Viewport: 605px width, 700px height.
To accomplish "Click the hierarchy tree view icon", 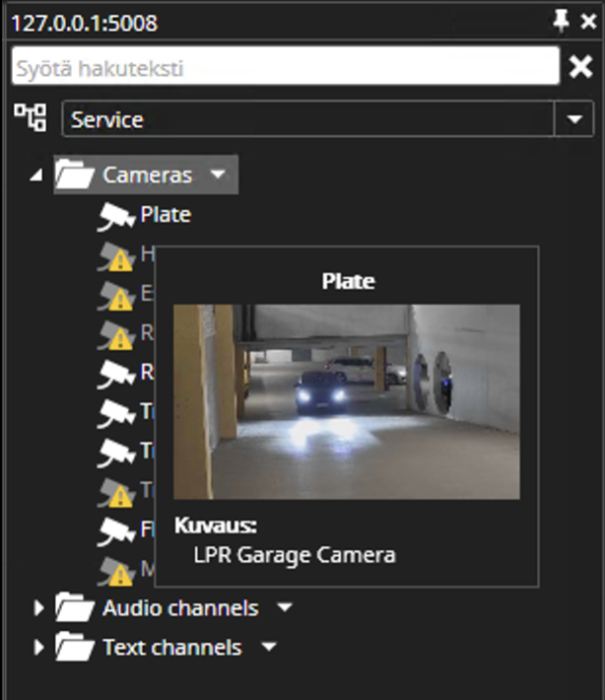I will [31, 117].
